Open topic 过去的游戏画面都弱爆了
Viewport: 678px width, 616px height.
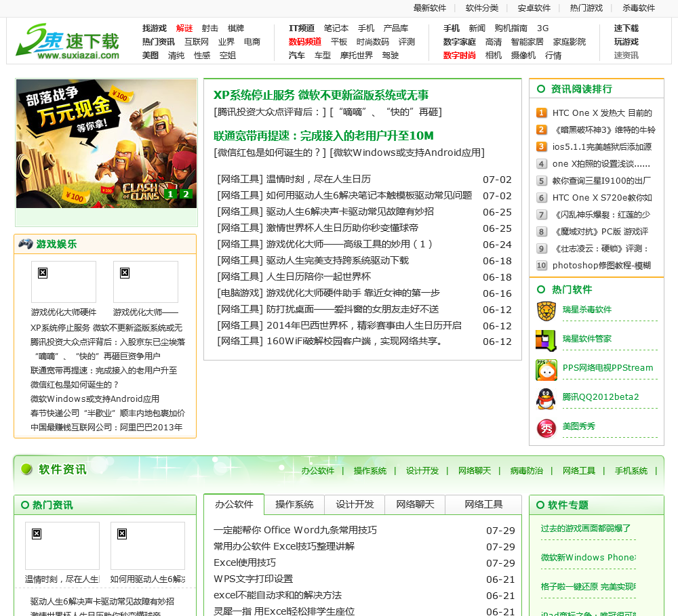click(x=586, y=529)
